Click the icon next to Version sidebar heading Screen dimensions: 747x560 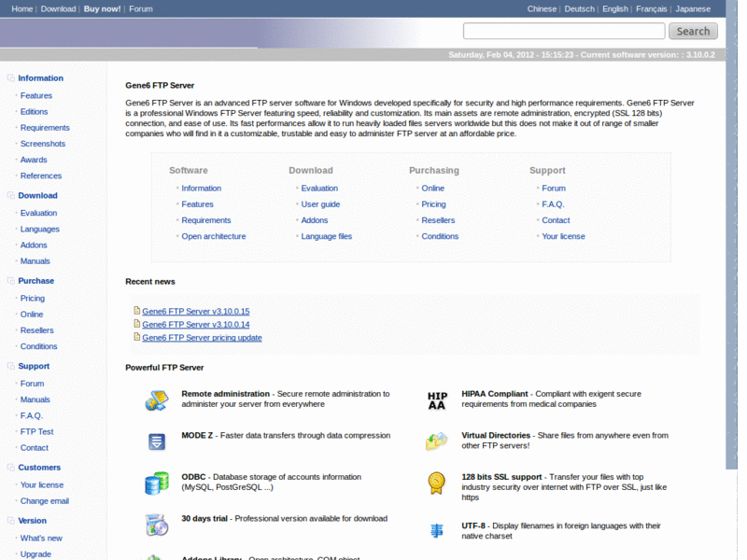tap(10, 521)
